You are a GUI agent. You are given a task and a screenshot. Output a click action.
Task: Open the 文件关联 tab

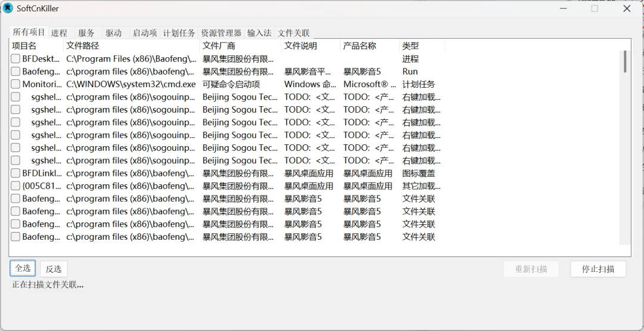pos(293,33)
